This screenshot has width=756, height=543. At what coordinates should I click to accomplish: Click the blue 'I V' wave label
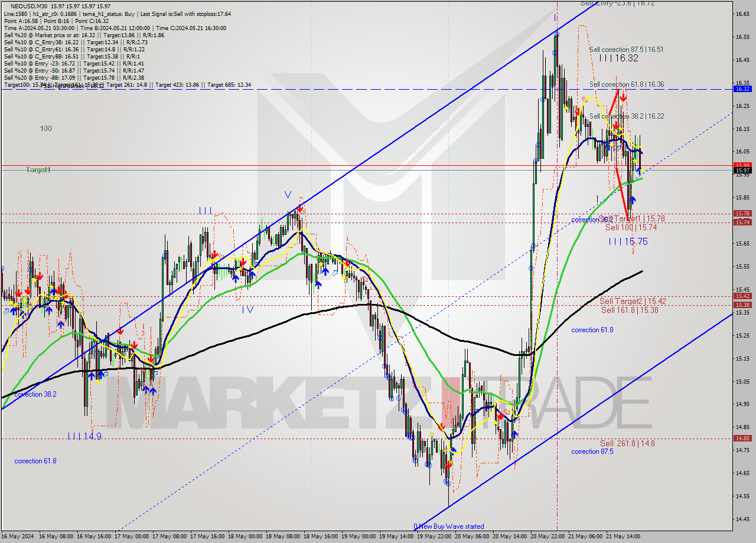(x=248, y=309)
